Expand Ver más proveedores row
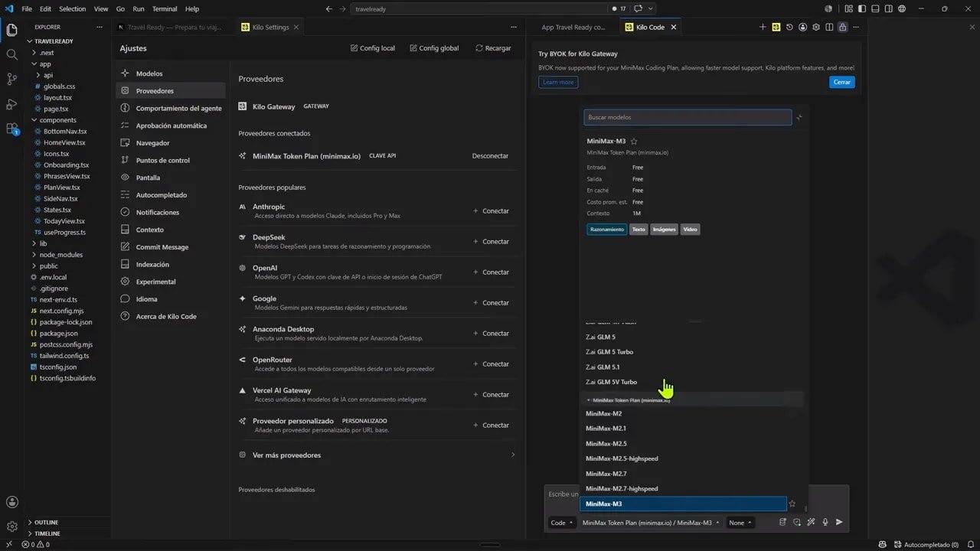Screen dimensions: 980x551 377,455
